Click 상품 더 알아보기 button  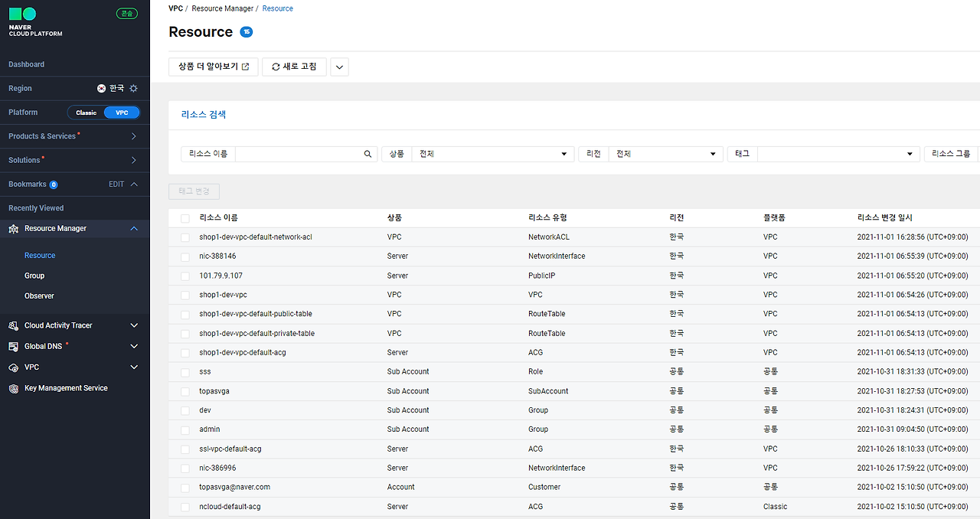(214, 67)
